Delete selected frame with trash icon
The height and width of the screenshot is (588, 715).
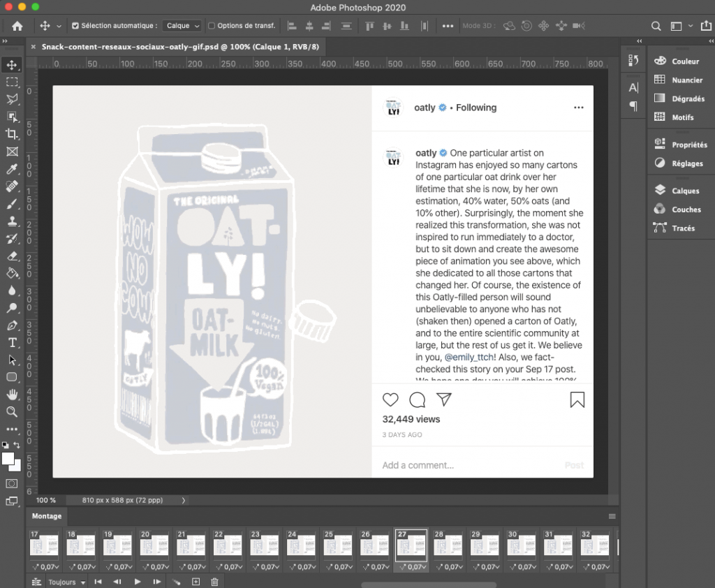(215, 582)
